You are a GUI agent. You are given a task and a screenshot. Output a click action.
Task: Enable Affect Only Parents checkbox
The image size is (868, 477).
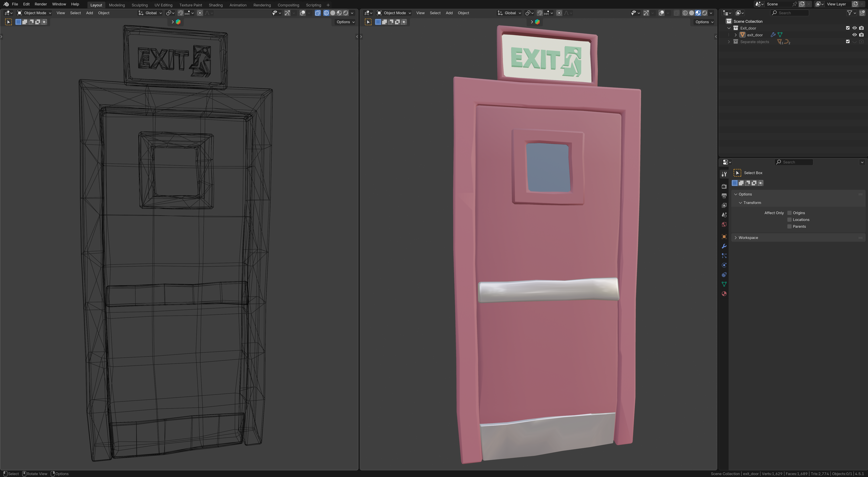tap(789, 226)
